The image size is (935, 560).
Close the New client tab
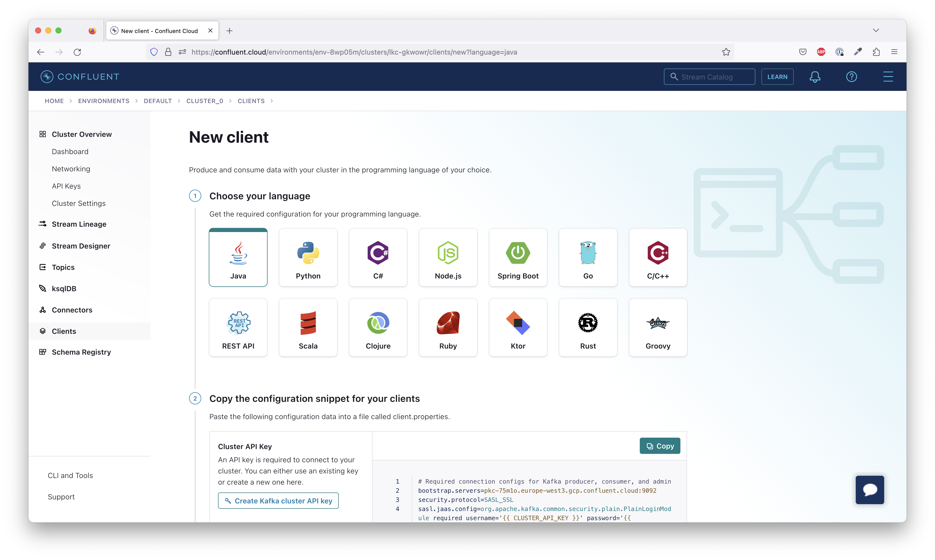pyautogui.click(x=210, y=30)
